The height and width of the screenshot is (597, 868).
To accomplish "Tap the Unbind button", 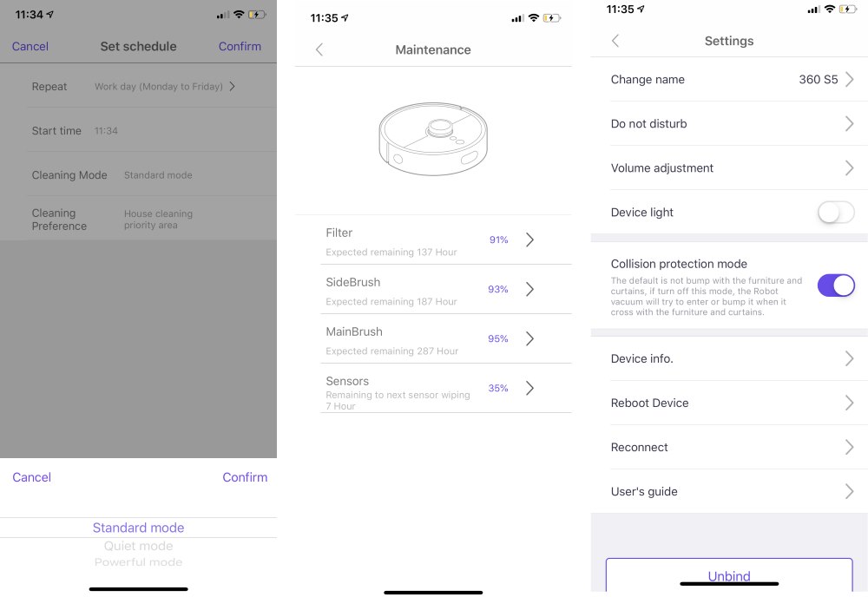I will pyautogui.click(x=729, y=575).
